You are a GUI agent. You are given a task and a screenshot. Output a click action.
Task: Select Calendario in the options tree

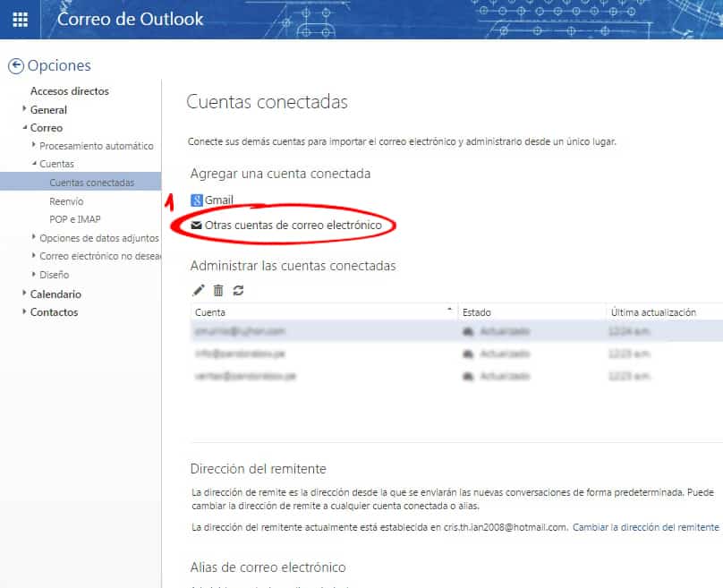(55, 294)
